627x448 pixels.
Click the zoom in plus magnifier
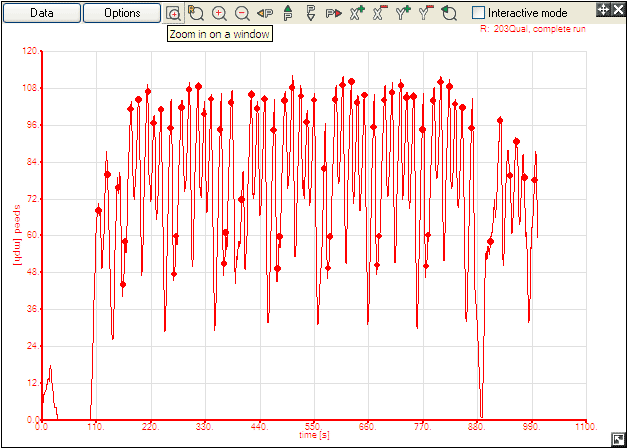pos(219,13)
